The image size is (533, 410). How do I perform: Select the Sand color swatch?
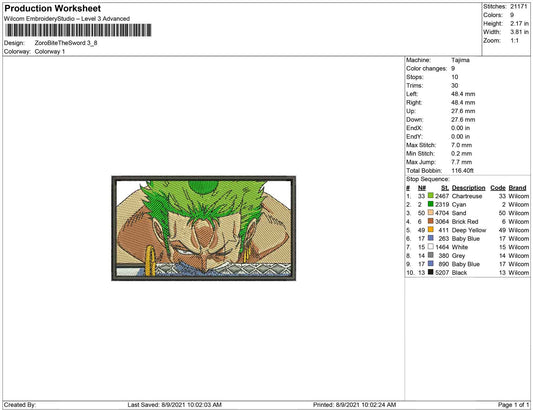(x=431, y=212)
